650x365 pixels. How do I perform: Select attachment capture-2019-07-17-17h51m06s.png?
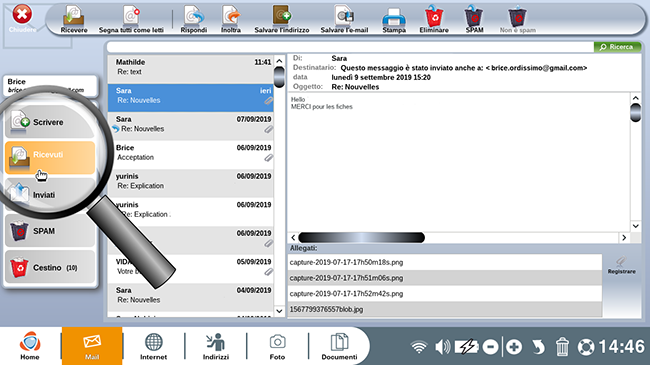tap(445, 278)
